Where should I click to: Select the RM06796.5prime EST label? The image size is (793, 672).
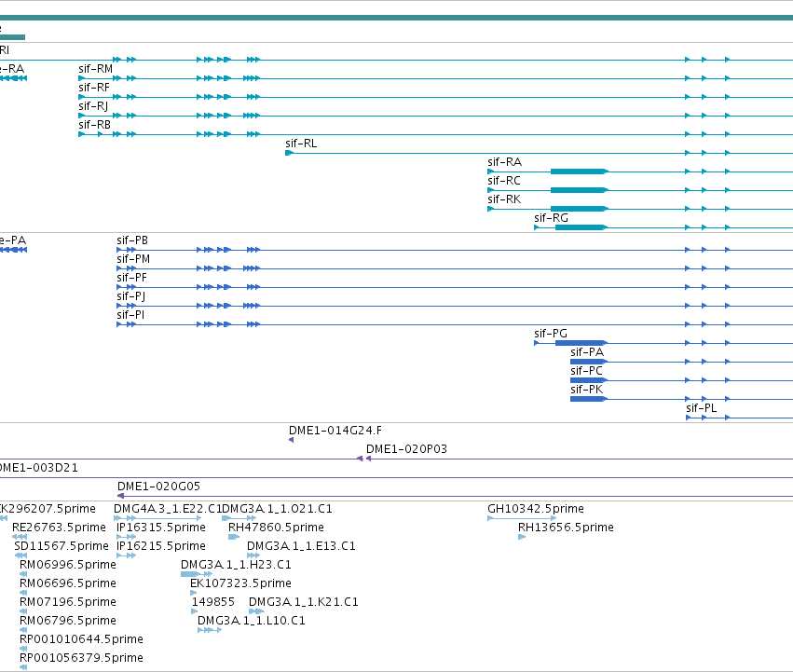68,621
